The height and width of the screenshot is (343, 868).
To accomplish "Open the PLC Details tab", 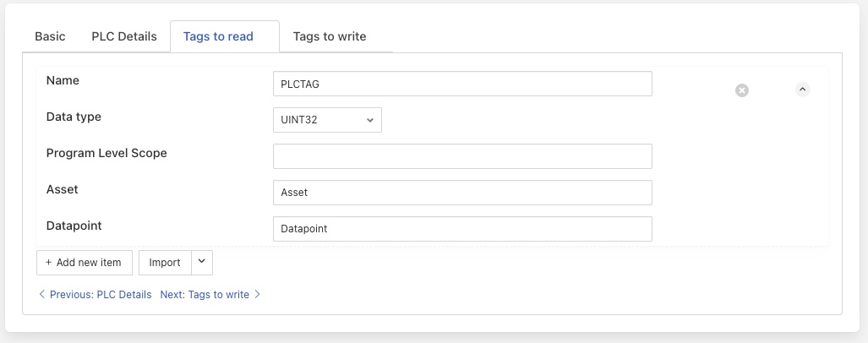I will [124, 36].
